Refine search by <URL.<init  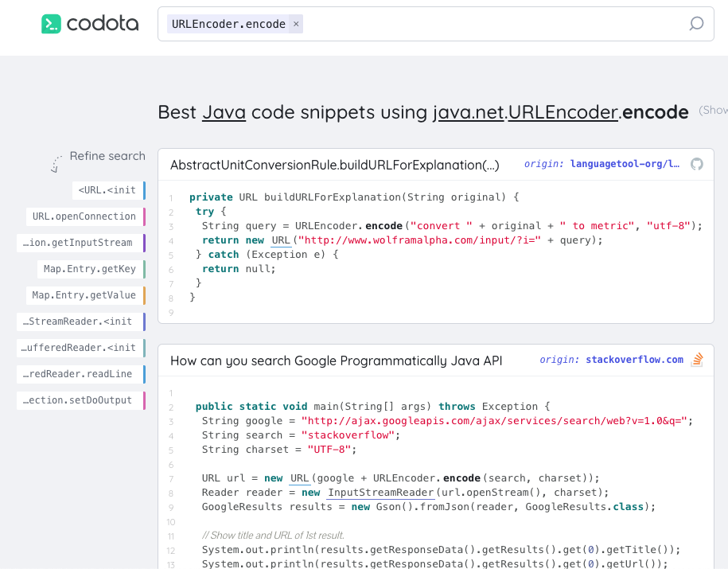pyautogui.click(x=107, y=190)
